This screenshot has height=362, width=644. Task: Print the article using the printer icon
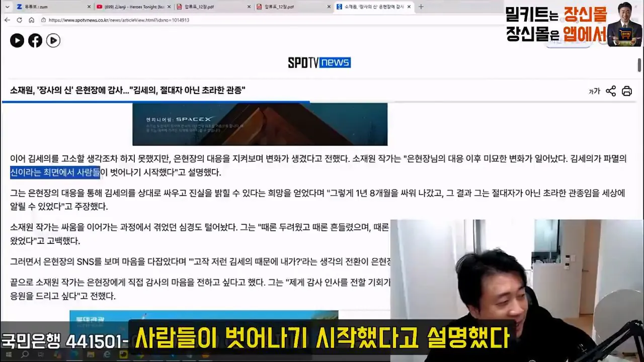pyautogui.click(x=627, y=91)
